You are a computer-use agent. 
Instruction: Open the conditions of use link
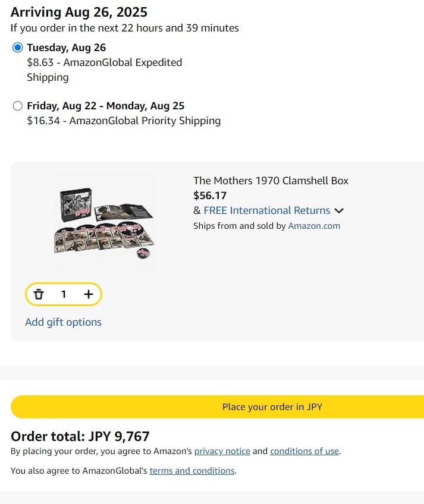coord(304,451)
